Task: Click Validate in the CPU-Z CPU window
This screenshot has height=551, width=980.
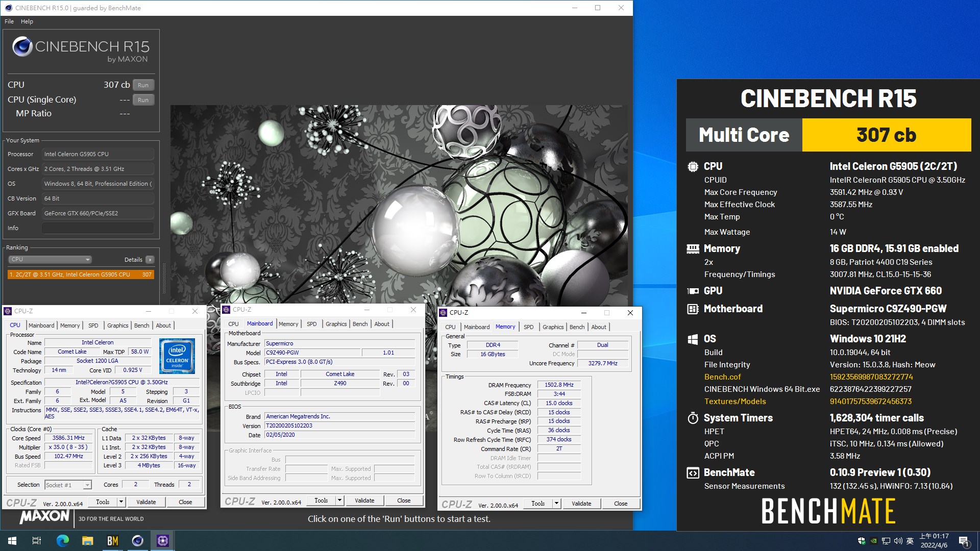Action: coord(146,502)
